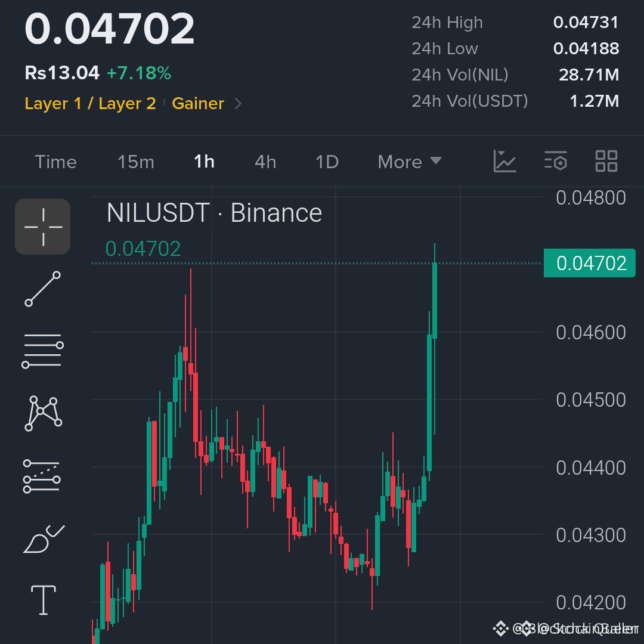Click the 0.04500 price scale label
The height and width of the screenshot is (644, 644).
(x=591, y=400)
